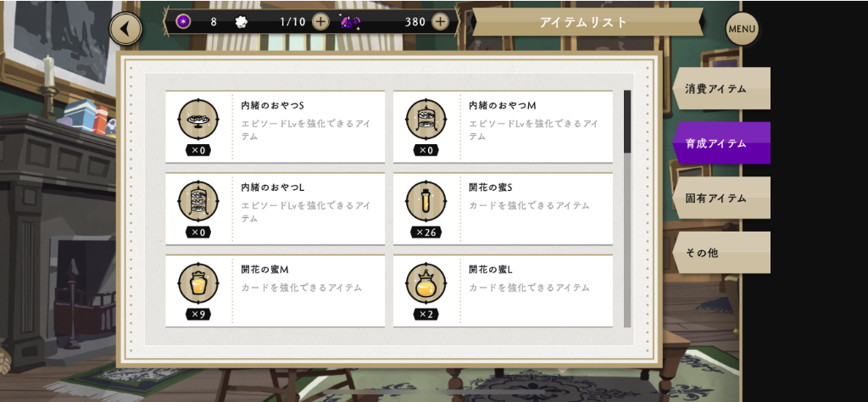Open the round MENU button

pyautogui.click(x=742, y=28)
